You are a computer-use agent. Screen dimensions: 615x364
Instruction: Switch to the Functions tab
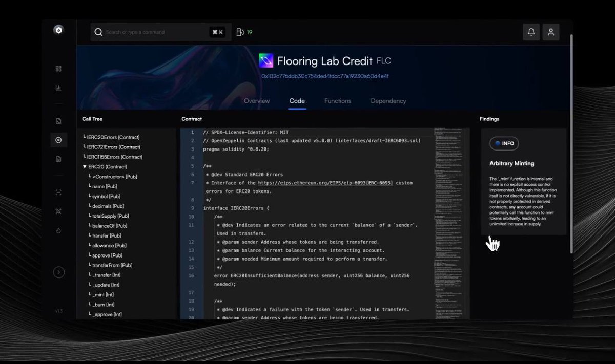[338, 101]
